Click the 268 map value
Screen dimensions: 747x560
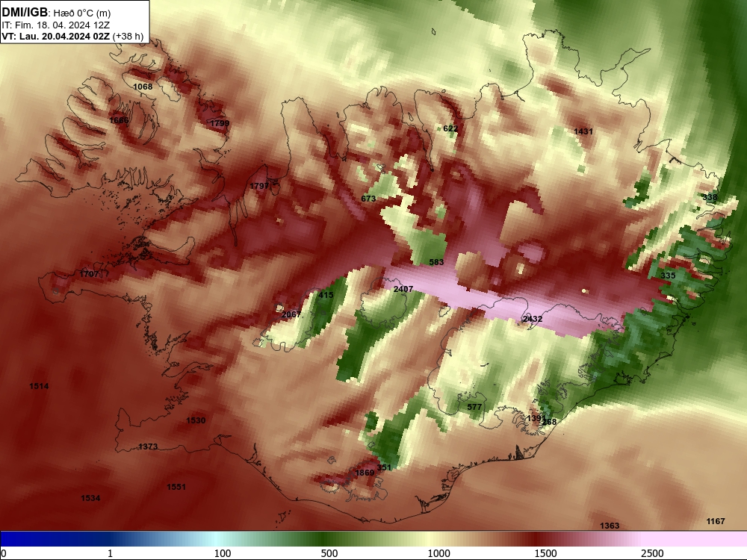tap(549, 422)
